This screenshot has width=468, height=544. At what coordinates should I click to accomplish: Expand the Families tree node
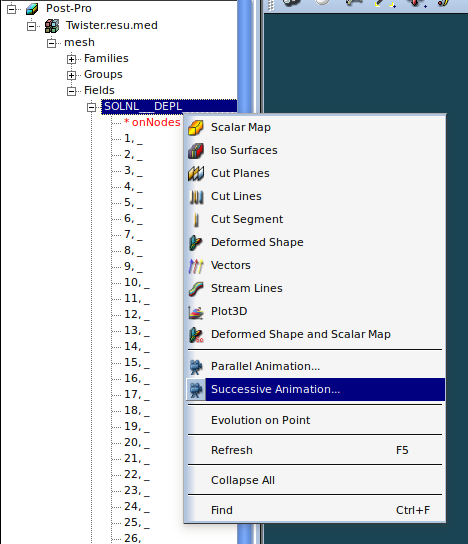(x=71, y=59)
